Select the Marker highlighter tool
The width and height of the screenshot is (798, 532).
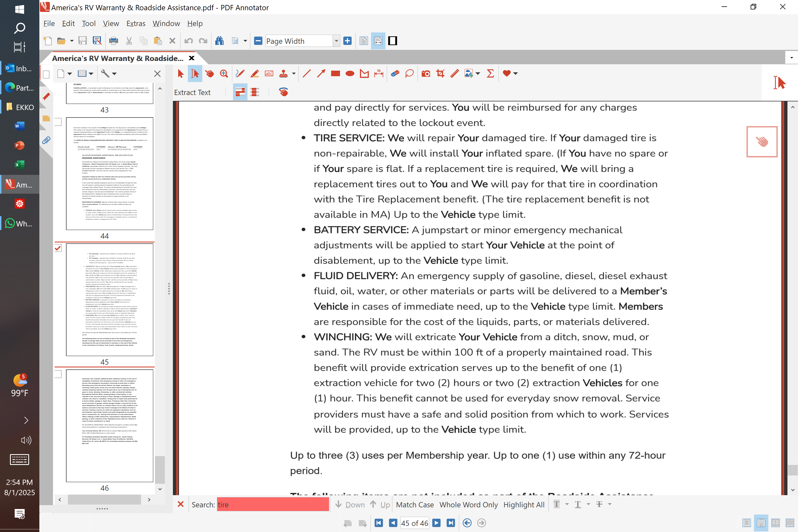tap(254, 73)
